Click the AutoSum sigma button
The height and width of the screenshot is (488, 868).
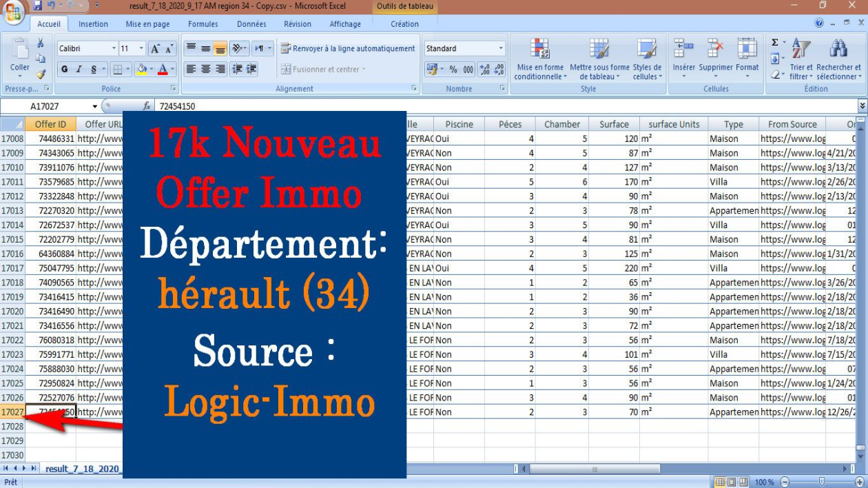[775, 43]
